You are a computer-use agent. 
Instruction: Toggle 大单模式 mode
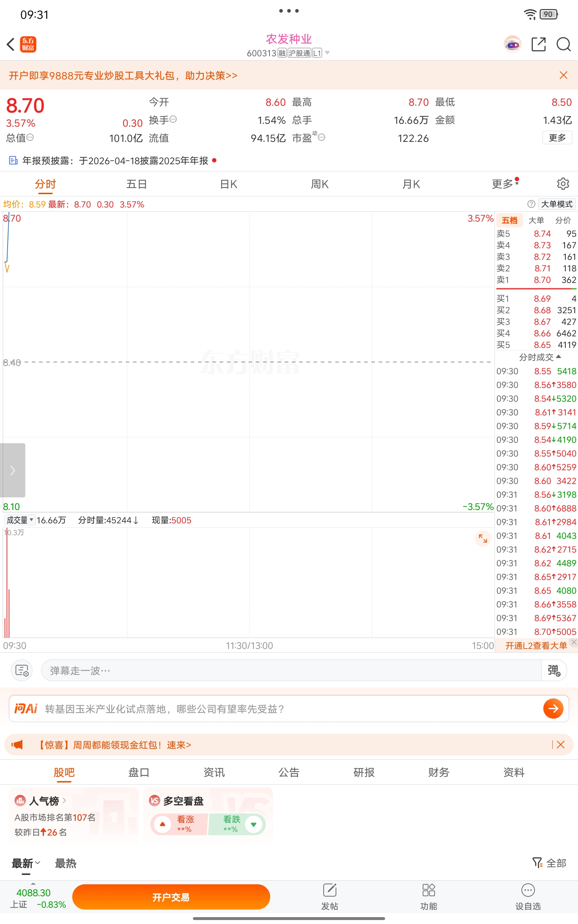pos(557,204)
